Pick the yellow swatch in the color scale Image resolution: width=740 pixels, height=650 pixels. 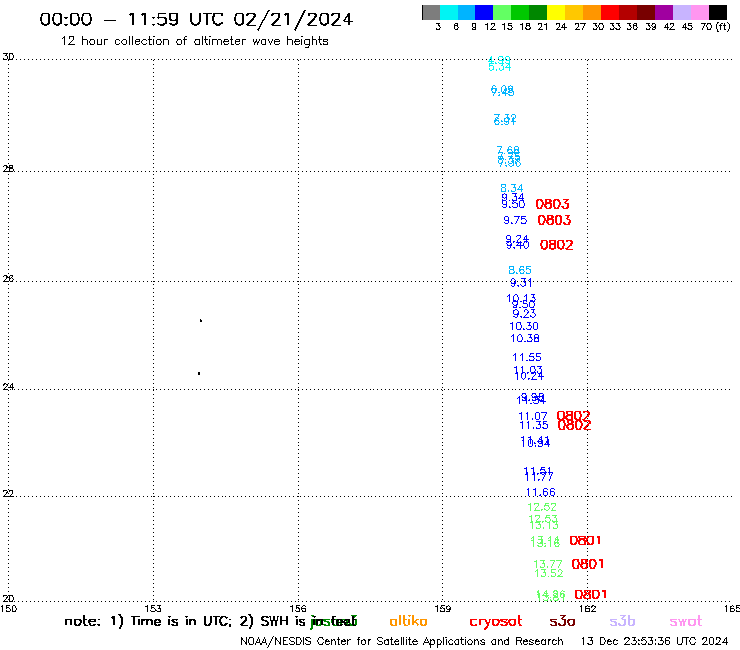pos(555,12)
